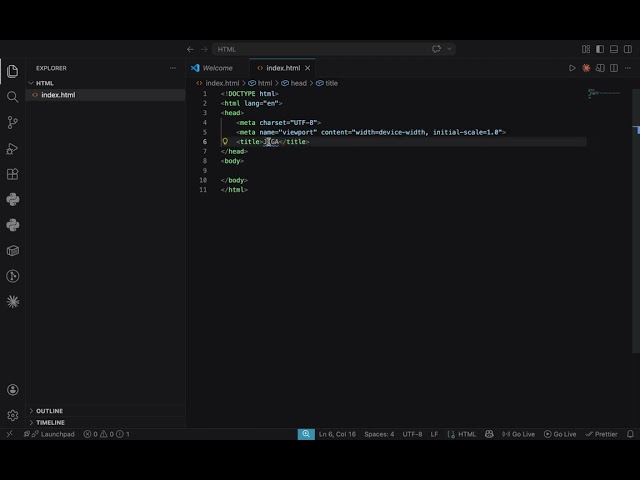This screenshot has width=640, height=480.
Task: Change language mode via HTML in status bar
Action: click(467, 434)
